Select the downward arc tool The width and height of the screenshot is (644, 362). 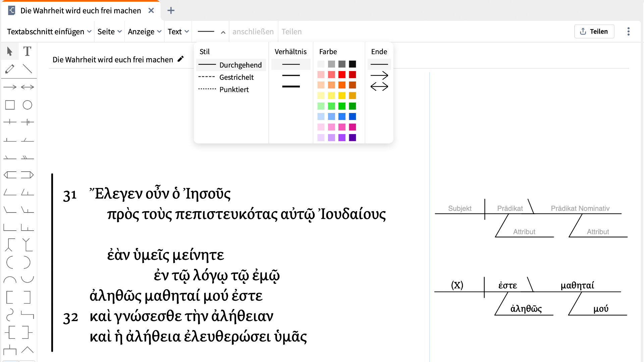pos(27,280)
